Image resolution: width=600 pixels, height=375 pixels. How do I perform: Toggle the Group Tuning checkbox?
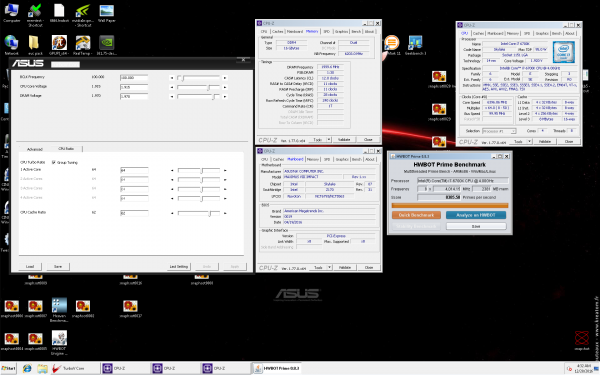pos(54,162)
